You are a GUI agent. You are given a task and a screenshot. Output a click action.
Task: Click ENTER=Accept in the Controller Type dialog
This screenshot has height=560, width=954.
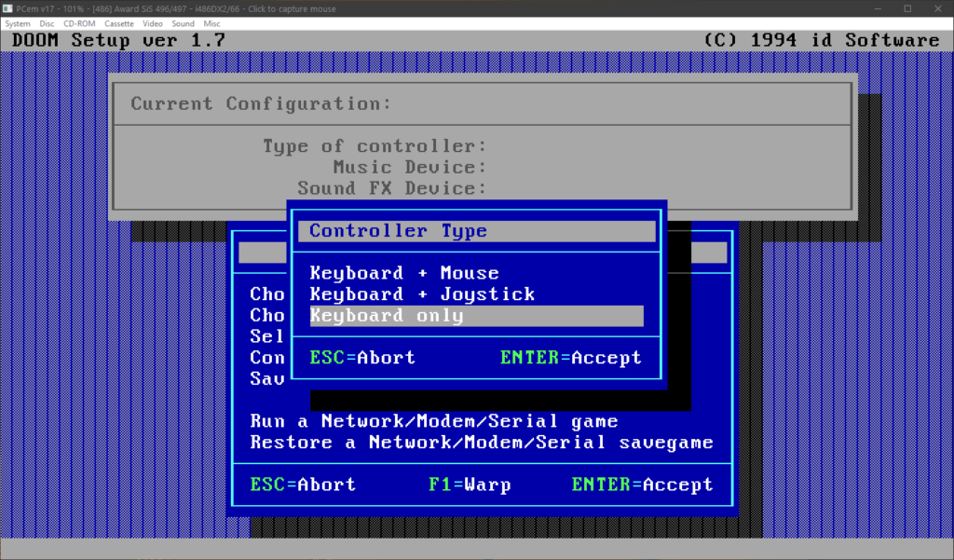570,358
